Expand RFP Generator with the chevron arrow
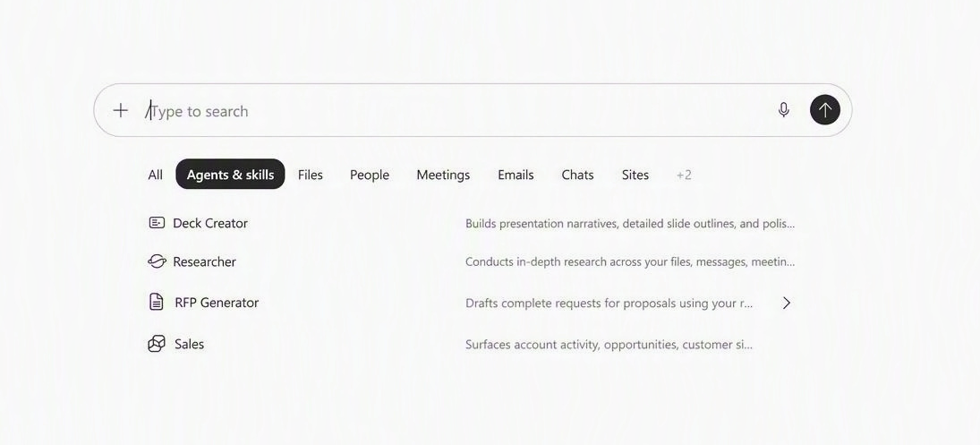This screenshot has width=980, height=445. 787,304
